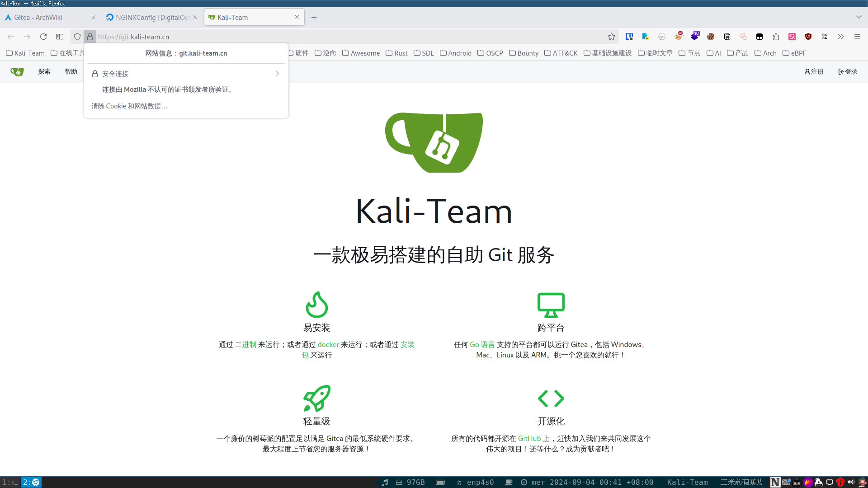
Task: Open the Bounty bookmarks folder
Action: pos(524,53)
